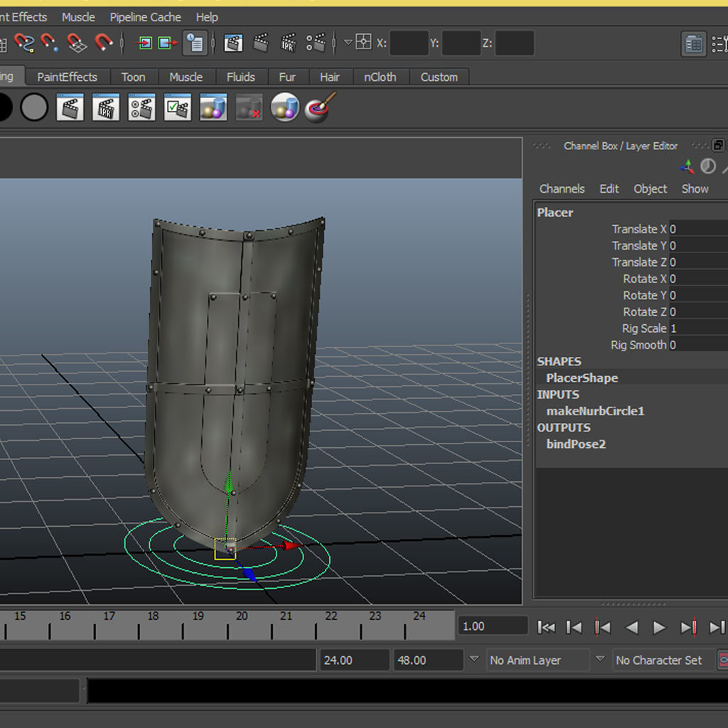The width and height of the screenshot is (728, 728).
Task: Step back to previous keyframe
Action: click(603, 627)
